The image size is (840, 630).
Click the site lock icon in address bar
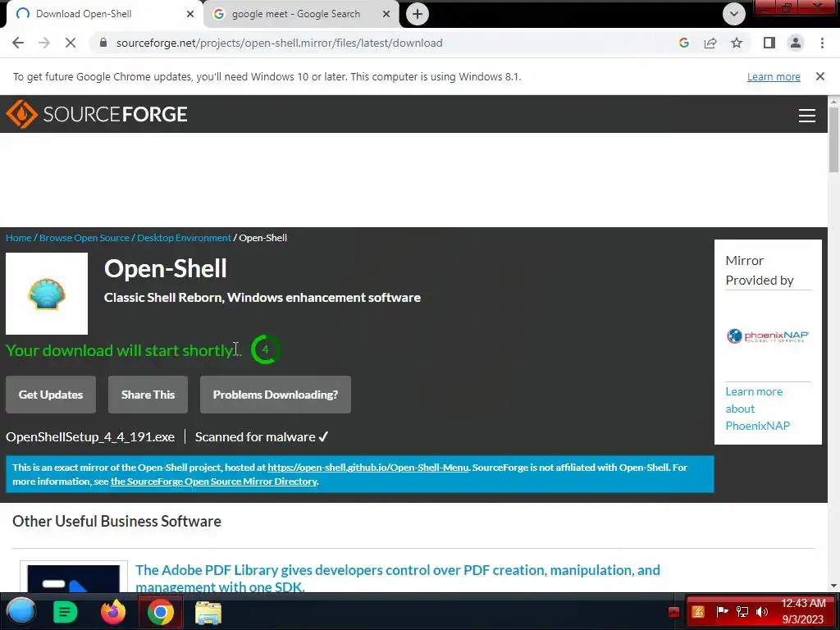pos(103,43)
